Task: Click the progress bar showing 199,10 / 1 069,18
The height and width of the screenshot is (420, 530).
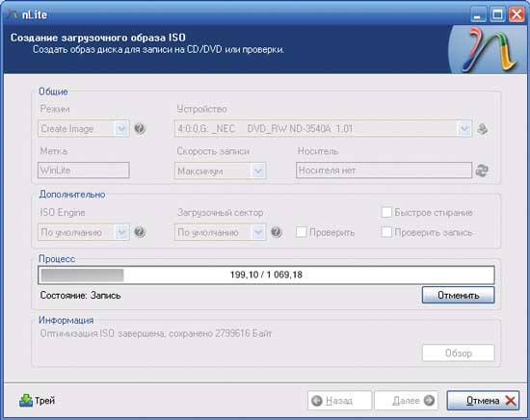Action: pos(266,276)
